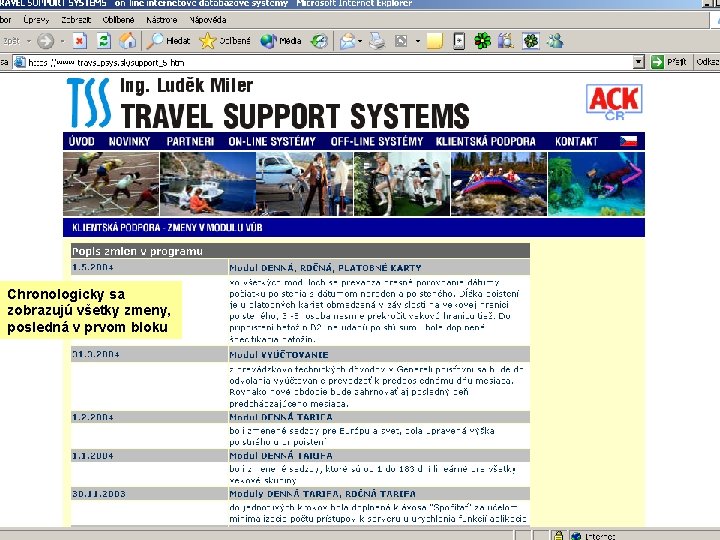
Task: Open Search (Hledat) toolbar button
Action: point(168,41)
